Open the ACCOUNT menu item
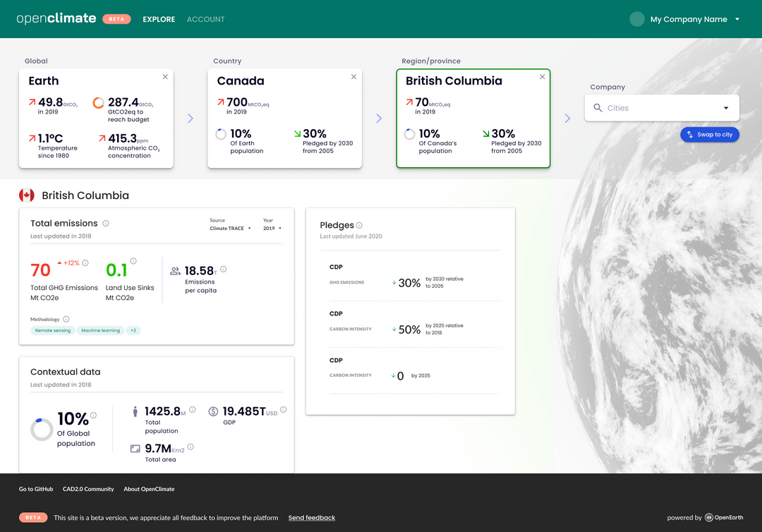762x532 pixels. (205, 19)
